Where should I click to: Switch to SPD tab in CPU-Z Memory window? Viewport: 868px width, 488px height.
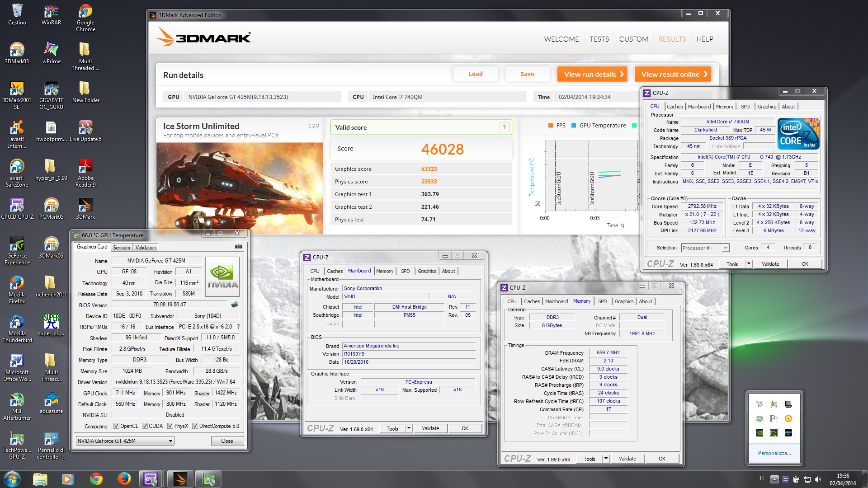pyautogui.click(x=602, y=301)
